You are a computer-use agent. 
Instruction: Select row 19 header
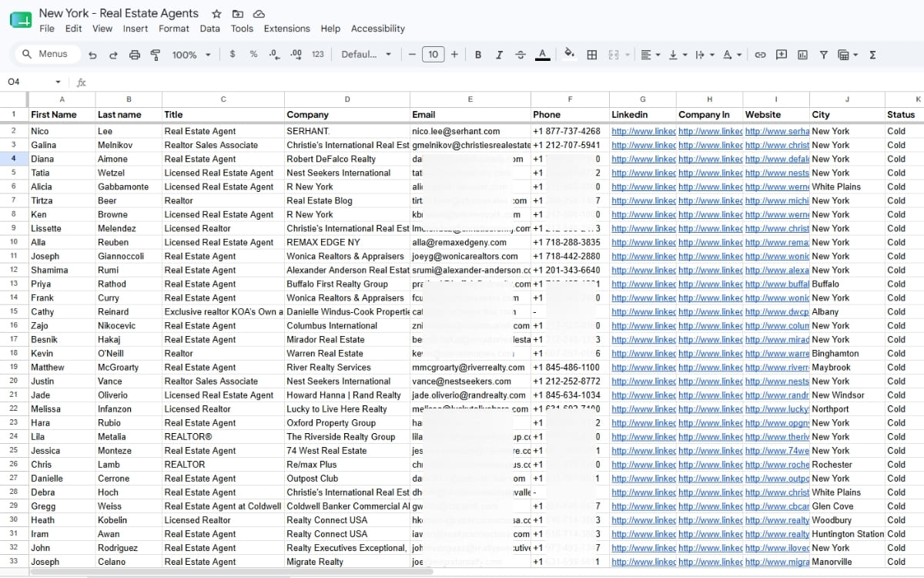[x=14, y=367]
